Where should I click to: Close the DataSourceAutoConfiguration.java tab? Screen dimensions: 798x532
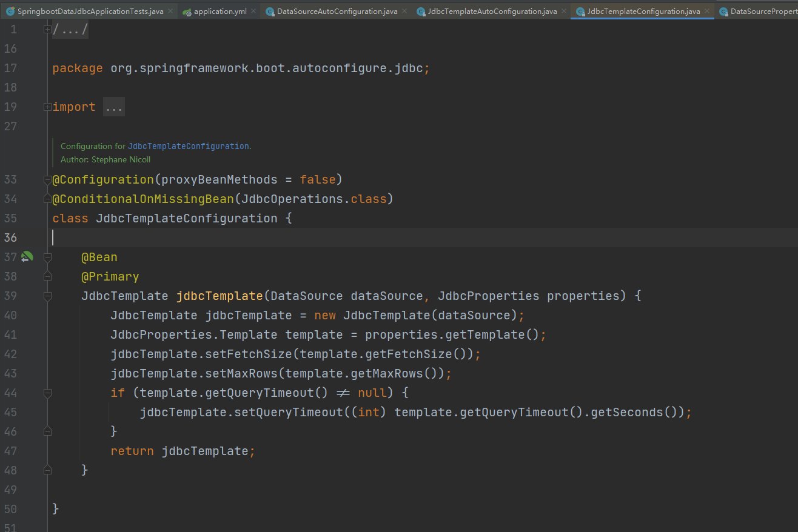coord(404,11)
